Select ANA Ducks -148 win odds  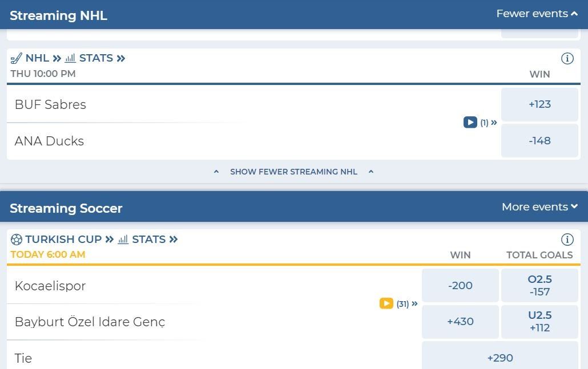pos(539,141)
